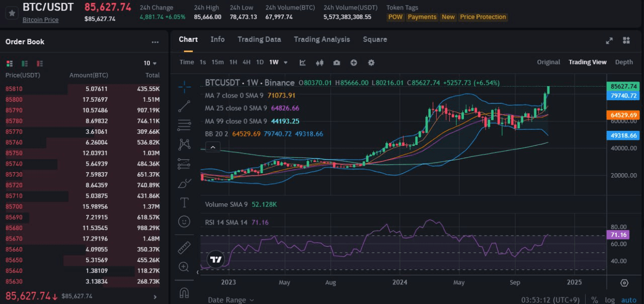The image size is (644, 304).
Task: Expand chart to fullscreen
Action: (609, 41)
